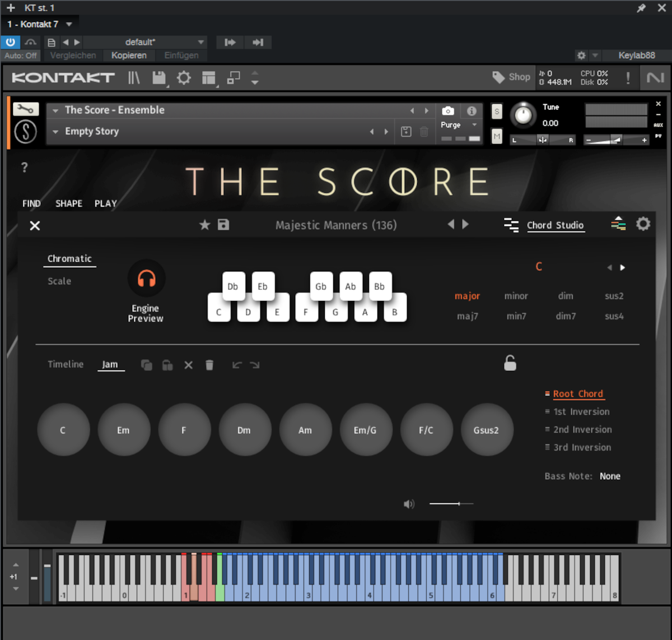Delete snapshot with the trash icon beside Empty Story

pos(424,132)
